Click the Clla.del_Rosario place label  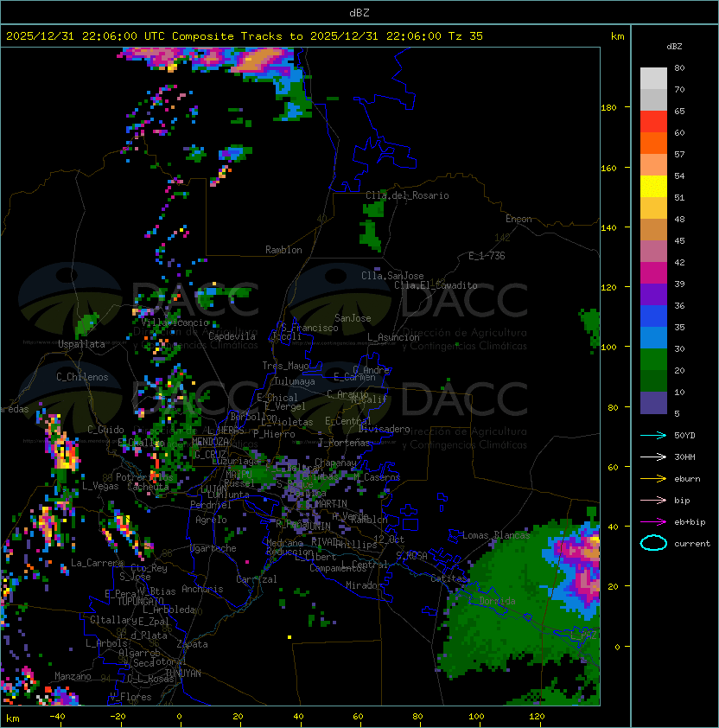tap(407, 195)
